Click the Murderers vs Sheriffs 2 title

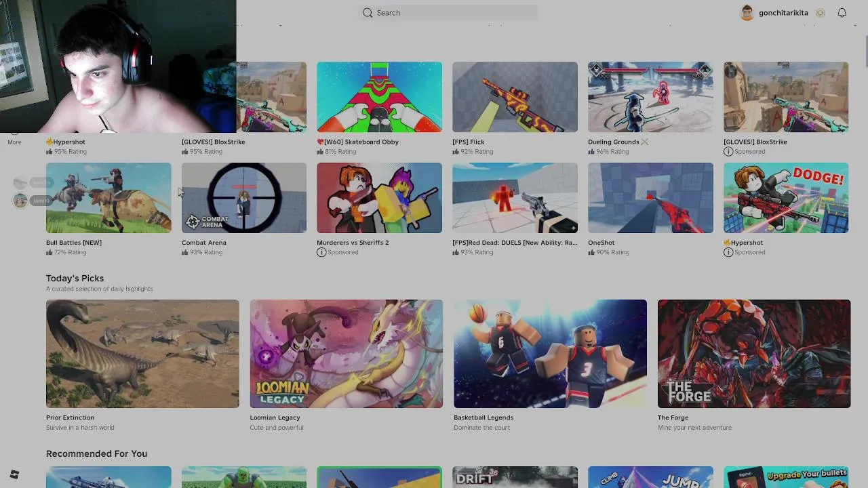353,243
